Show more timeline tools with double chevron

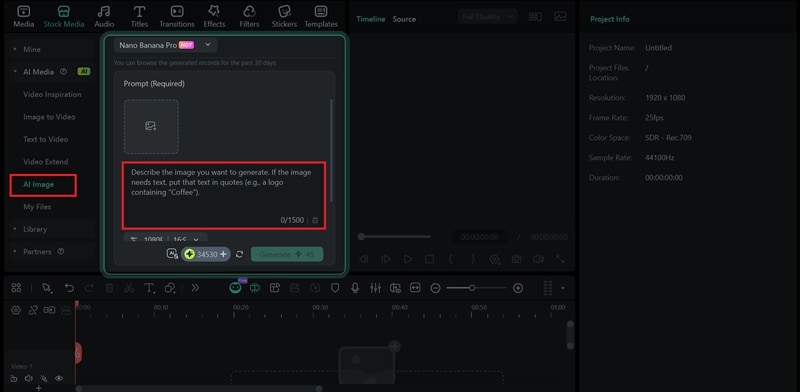point(195,288)
